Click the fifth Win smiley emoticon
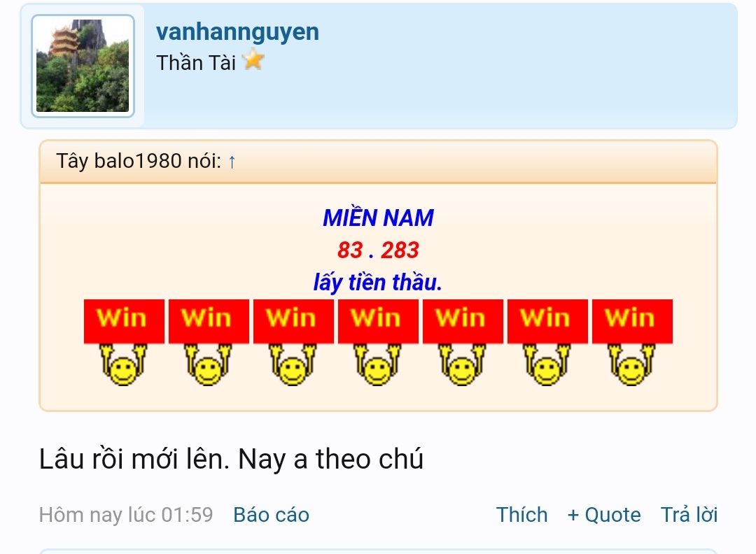Screen dimensions: 756x554 click(x=463, y=343)
